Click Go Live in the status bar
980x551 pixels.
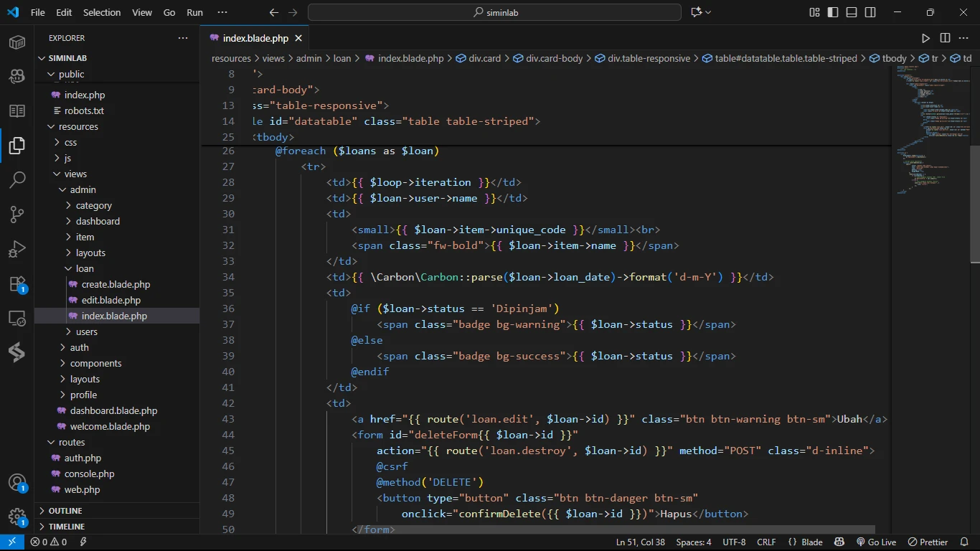pos(876,542)
